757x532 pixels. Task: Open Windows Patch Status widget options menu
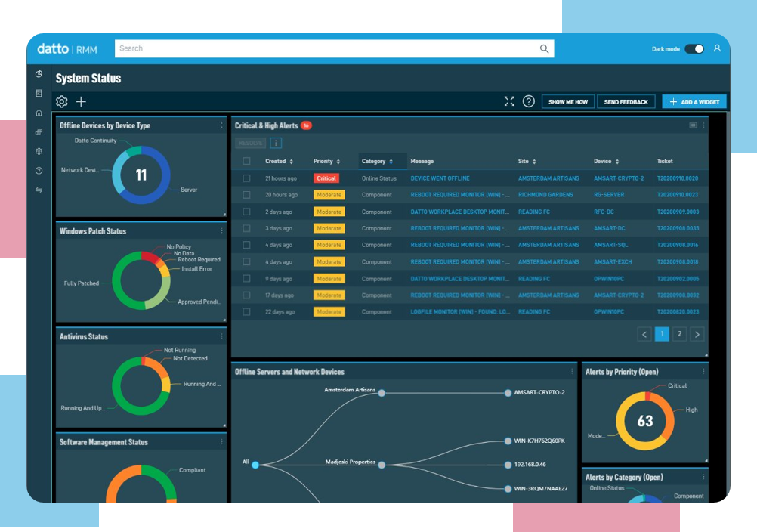221,231
